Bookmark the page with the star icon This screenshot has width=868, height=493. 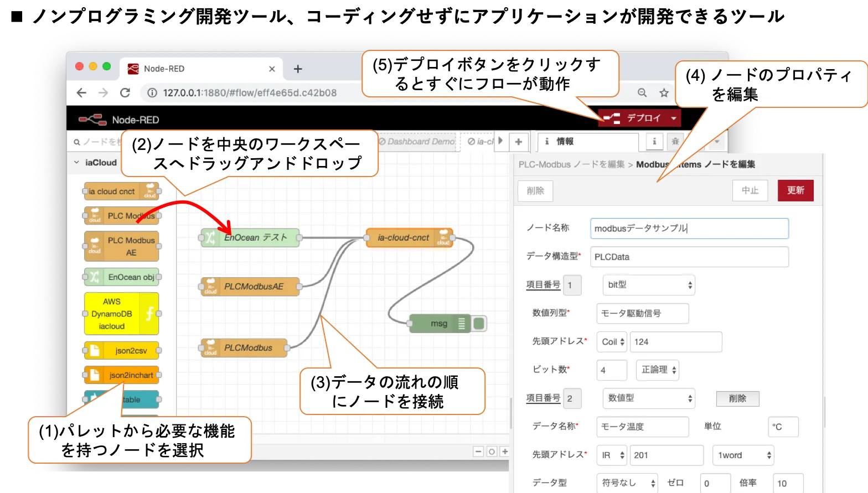click(664, 92)
